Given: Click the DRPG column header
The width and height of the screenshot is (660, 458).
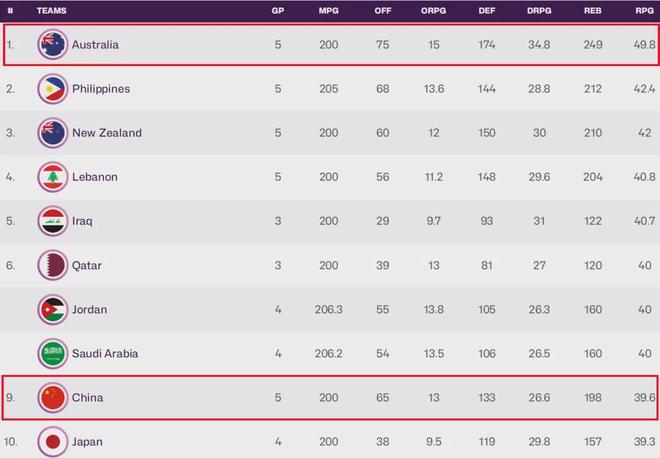Looking at the screenshot, I should (539, 11).
